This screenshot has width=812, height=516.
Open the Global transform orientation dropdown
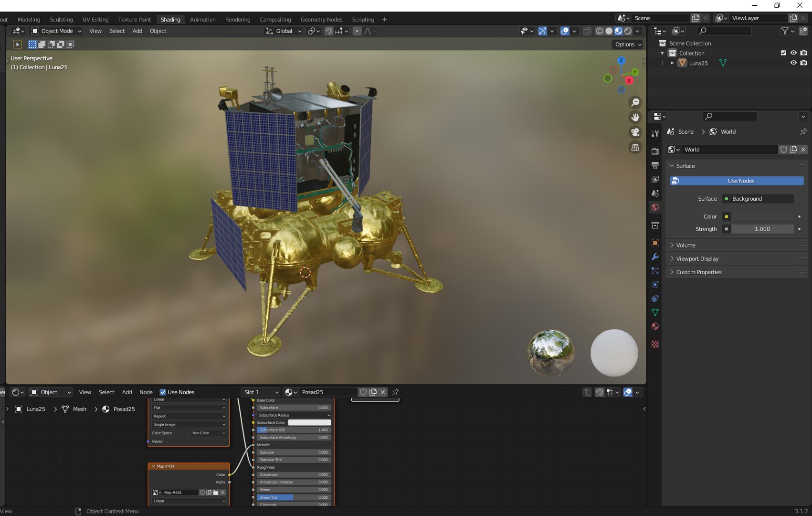pos(284,31)
